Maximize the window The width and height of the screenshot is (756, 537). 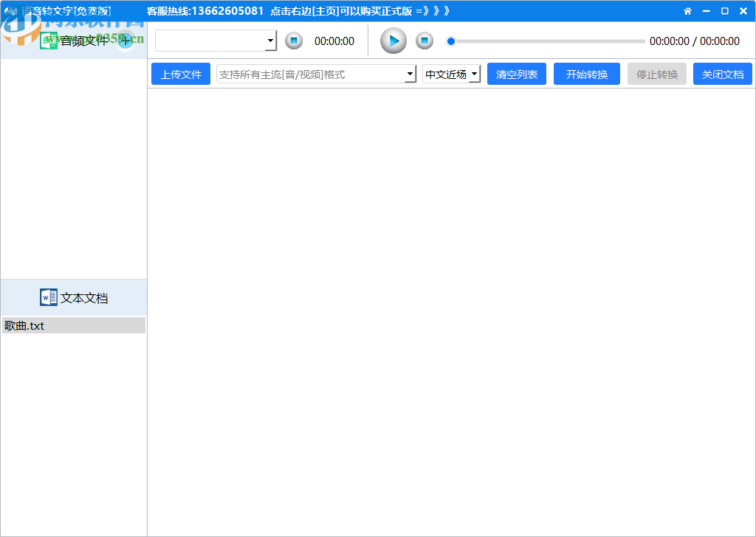pyautogui.click(x=725, y=11)
